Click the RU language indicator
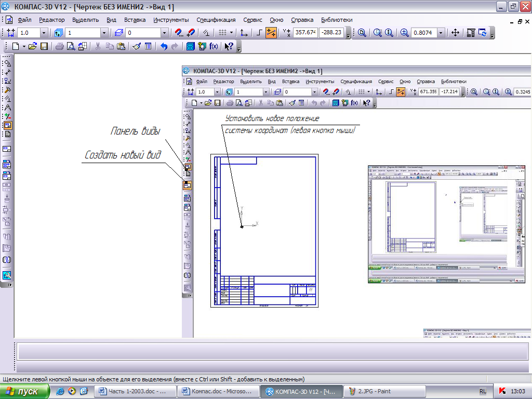 tap(483, 391)
